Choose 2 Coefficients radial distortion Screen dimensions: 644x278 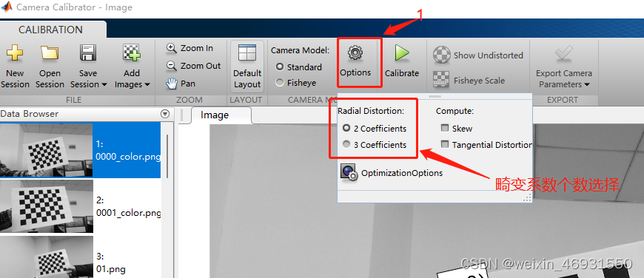[346, 129]
